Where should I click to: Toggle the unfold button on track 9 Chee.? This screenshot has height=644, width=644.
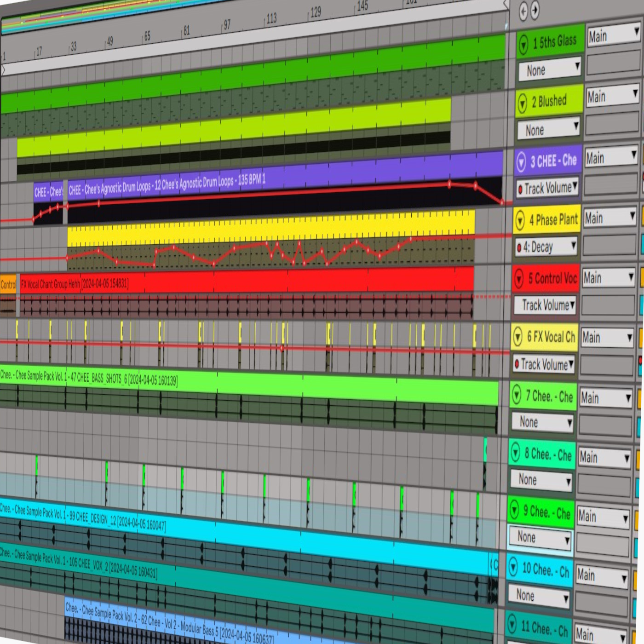(x=514, y=510)
